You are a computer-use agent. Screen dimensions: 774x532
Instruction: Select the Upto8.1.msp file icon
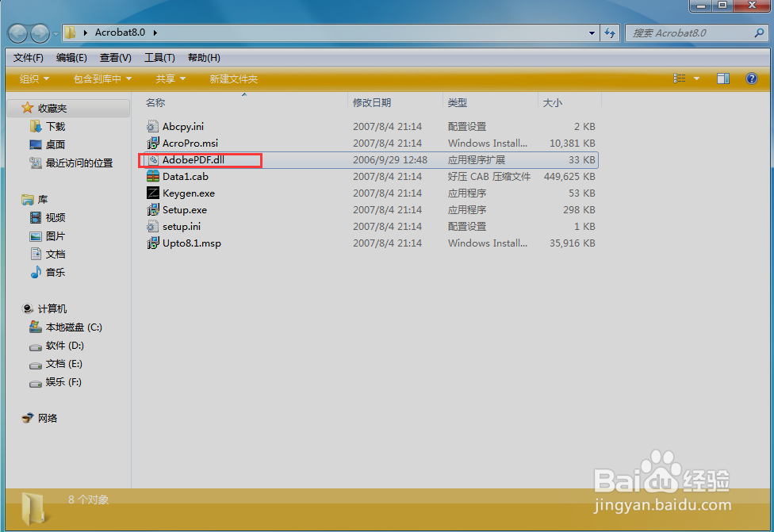click(x=152, y=243)
